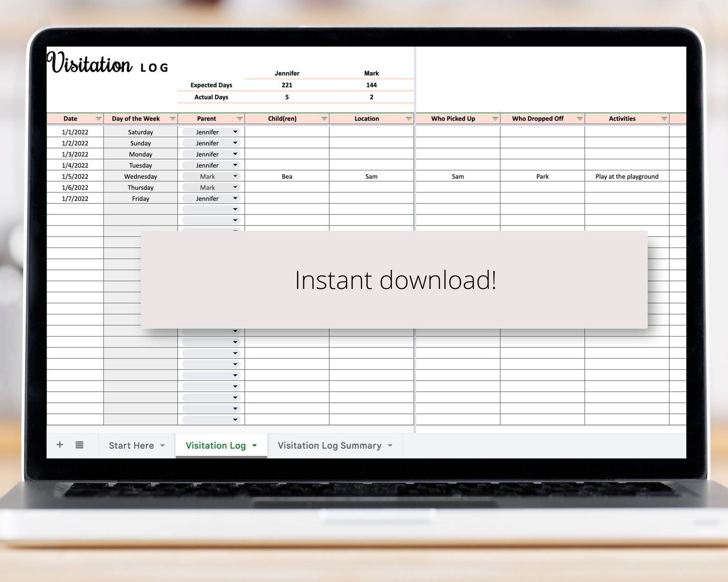The height and width of the screenshot is (582, 728).
Task: Open the all sheets list icon
Action: [79, 445]
